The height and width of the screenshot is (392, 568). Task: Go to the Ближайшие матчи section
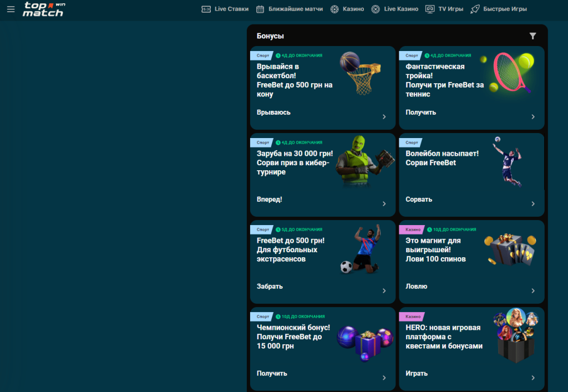click(295, 9)
